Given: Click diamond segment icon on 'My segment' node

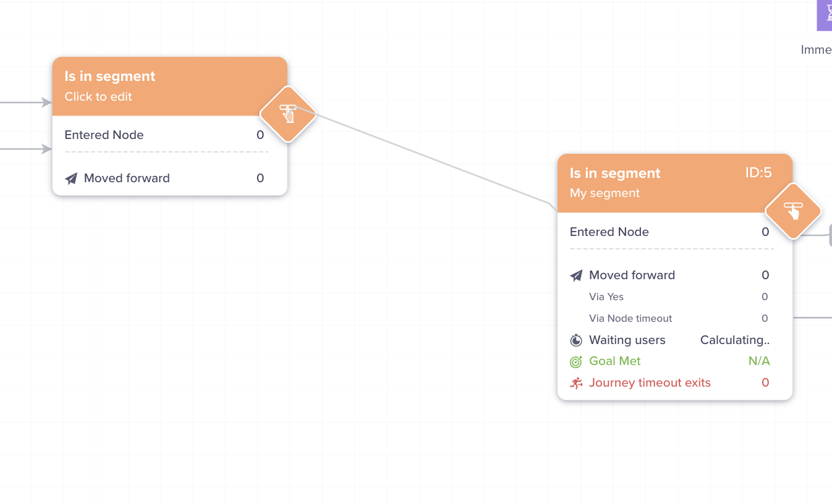Looking at the screenshot, I should (x=793, y=211).
